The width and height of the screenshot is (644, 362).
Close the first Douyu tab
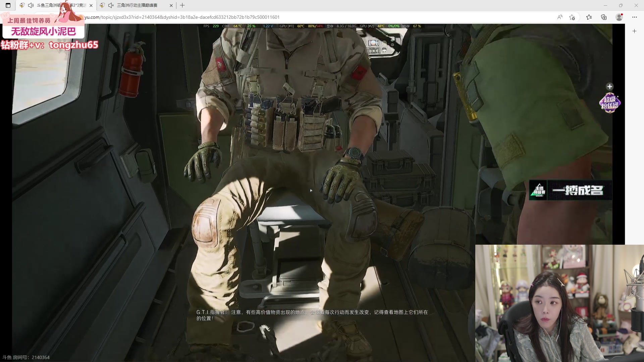(91, 5)
